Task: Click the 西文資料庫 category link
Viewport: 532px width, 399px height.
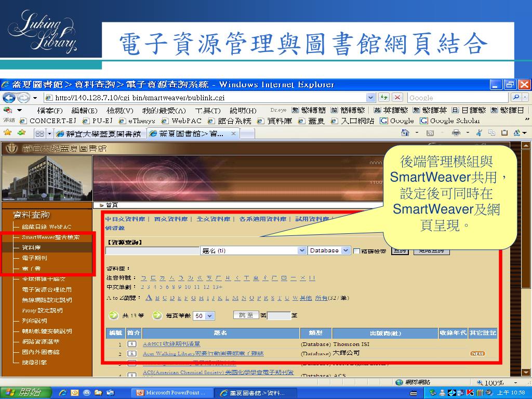Action: tap(170, 219)
